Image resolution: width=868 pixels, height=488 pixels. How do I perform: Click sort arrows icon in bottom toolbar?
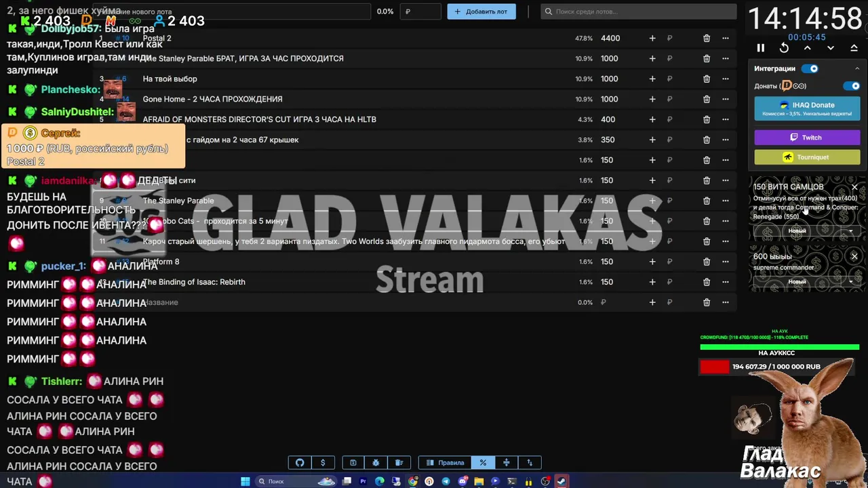coord(530,463)
